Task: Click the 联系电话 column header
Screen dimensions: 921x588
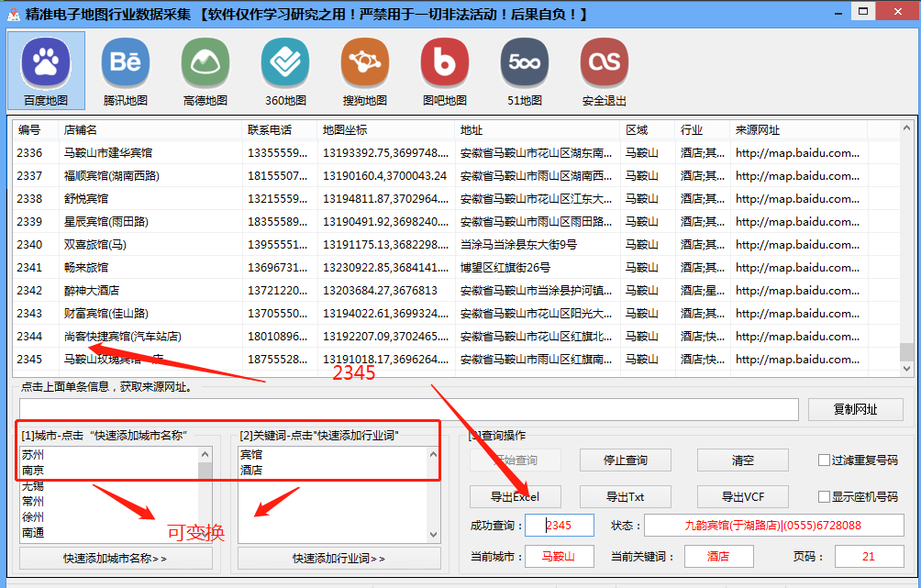Action: (x=280, y=130)
